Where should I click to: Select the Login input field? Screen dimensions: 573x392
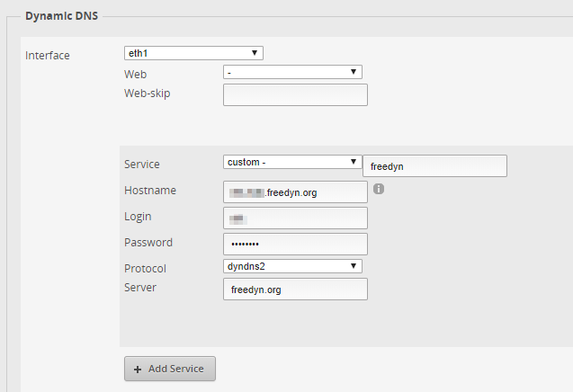(x=295, y=218)
